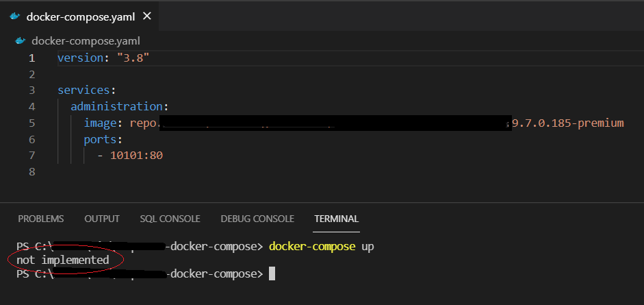
Task: Open the OUTPUT panel tab
Action: (x=102, y=219)
